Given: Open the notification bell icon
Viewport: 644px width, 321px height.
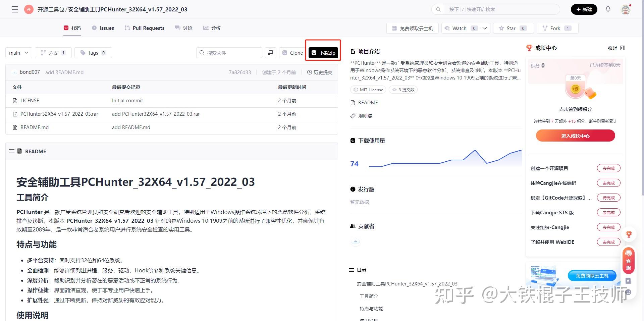Looking at the screenshot, I should point(608,9).
